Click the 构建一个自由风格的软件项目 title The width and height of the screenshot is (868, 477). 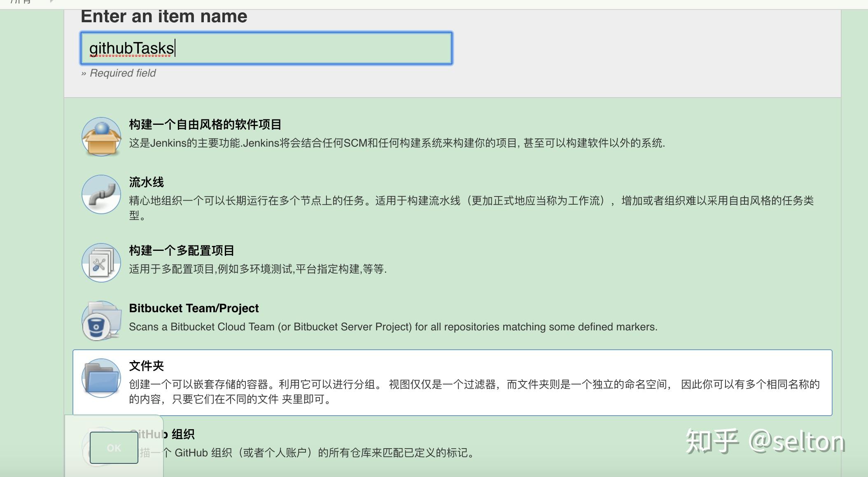[x=205, y=124]
